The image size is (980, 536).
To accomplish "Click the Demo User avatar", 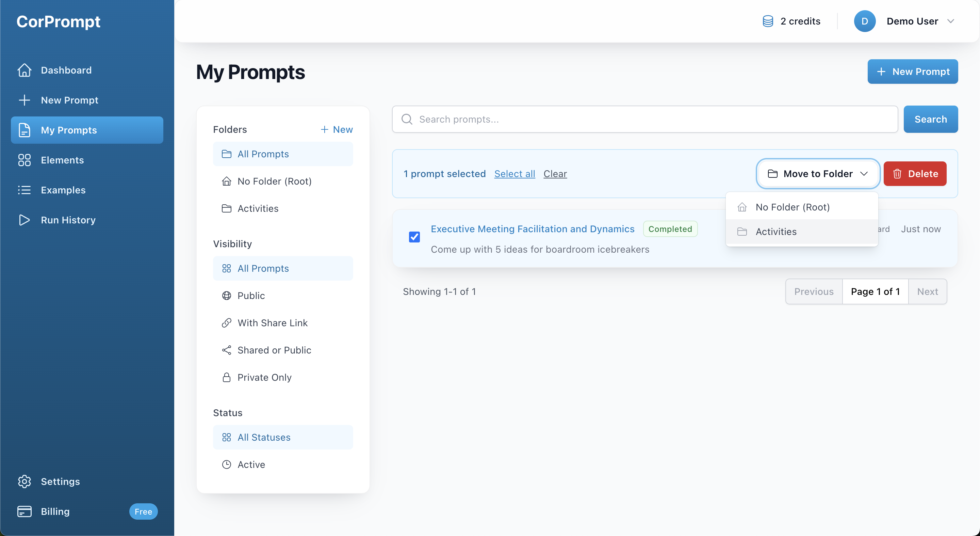I will (x=864, y=21).
